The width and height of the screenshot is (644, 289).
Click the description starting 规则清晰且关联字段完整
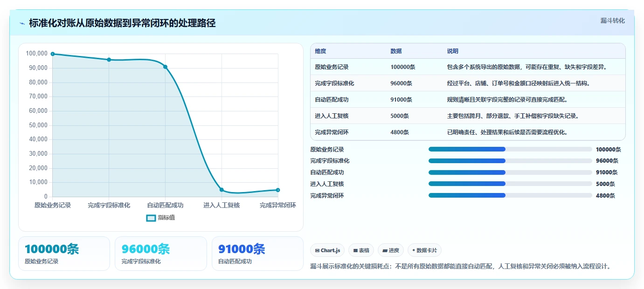point(507,100)
